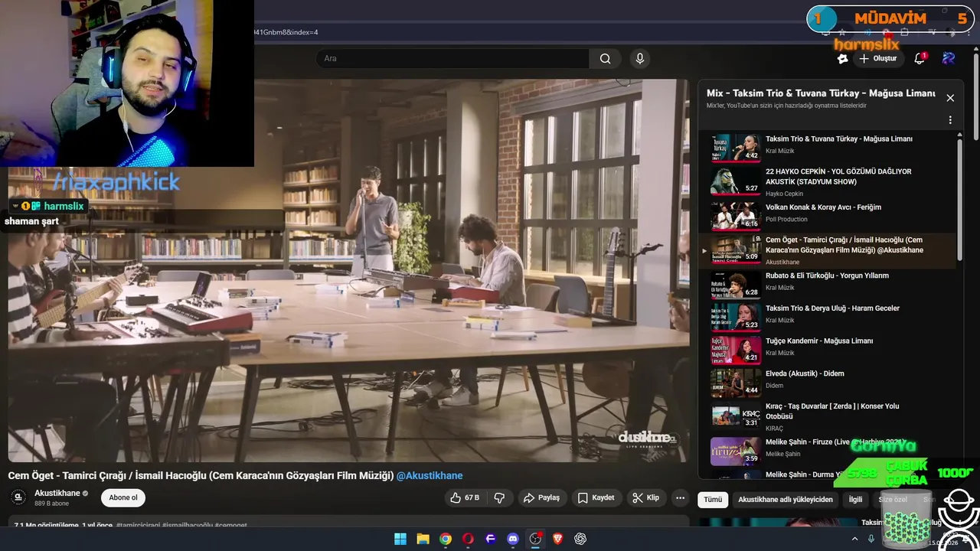This screenshot has width=980, height=551.
Task: Open the @Akustikhane link in title
Action: coord(430,475)
